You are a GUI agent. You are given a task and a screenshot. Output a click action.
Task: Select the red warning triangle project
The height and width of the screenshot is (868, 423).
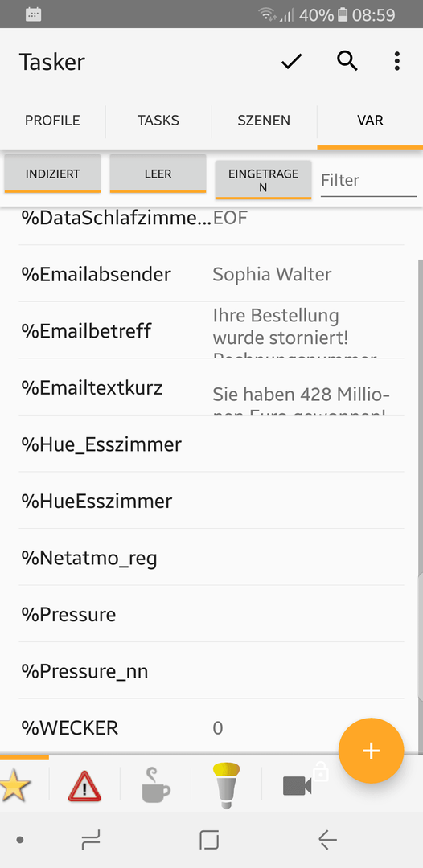point(84,785)
